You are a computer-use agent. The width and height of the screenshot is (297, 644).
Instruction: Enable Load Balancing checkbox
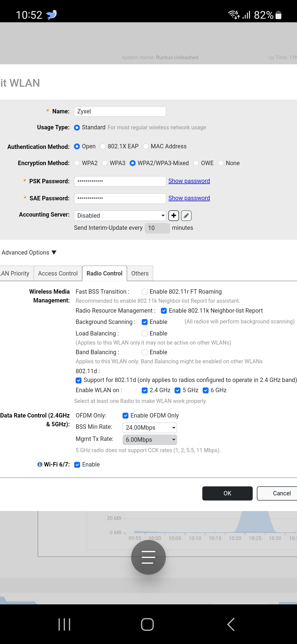145,334
